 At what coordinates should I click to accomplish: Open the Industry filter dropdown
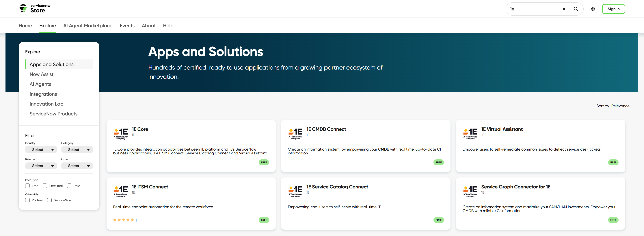(x=41, y=150)
